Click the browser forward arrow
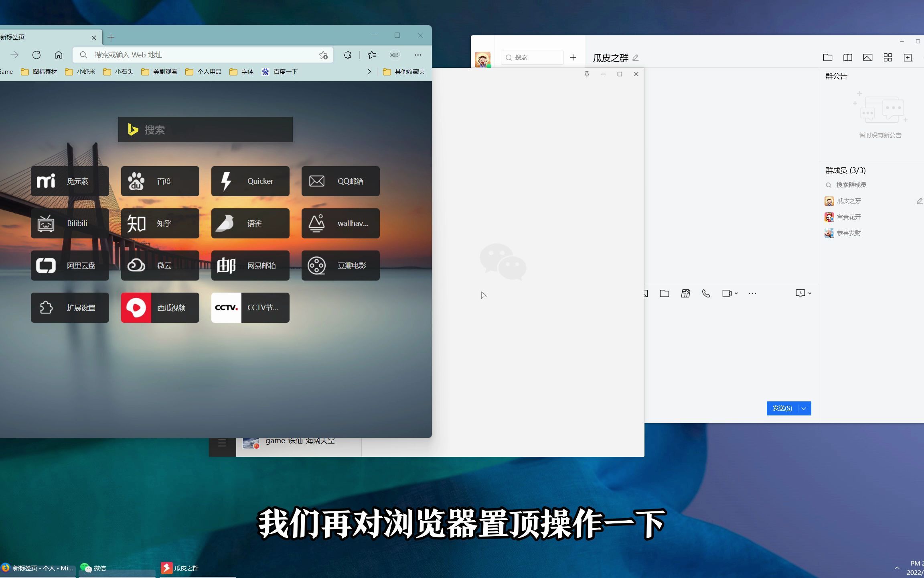This screenshot has width=924, height=578. pyautogui.click(x=14, y=55)
